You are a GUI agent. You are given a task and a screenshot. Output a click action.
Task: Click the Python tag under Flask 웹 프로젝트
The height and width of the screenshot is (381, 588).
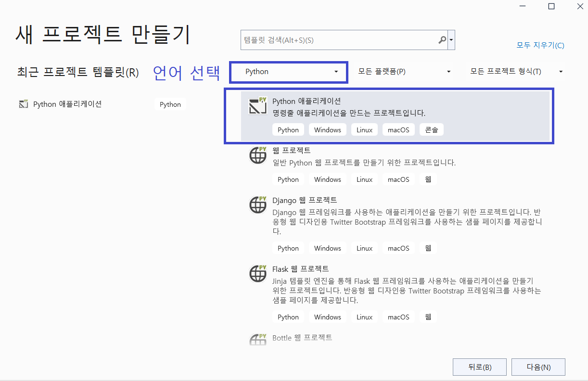(288, 317)
